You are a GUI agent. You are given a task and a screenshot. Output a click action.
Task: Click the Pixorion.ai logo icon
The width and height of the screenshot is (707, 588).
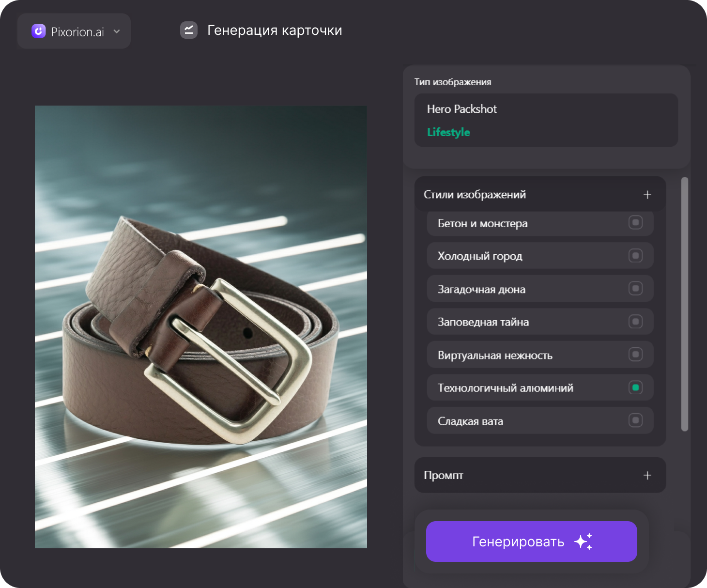coord(38,31)
